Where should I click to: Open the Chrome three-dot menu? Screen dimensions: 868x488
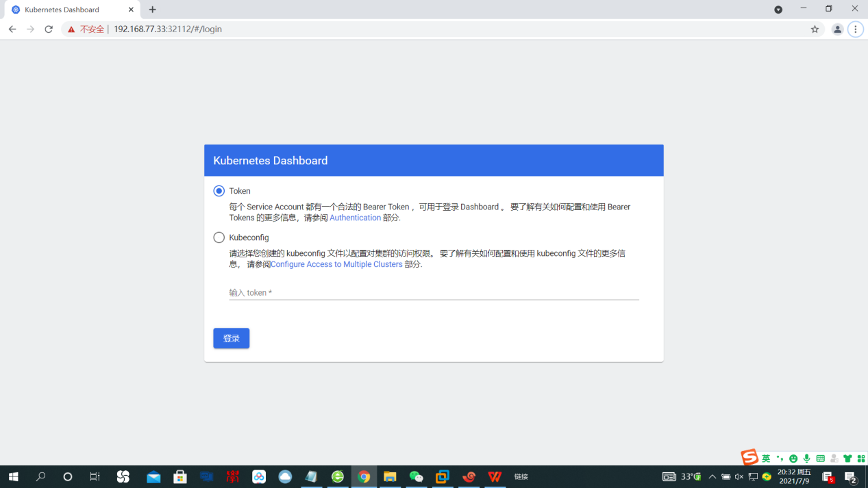coord(855,29)
